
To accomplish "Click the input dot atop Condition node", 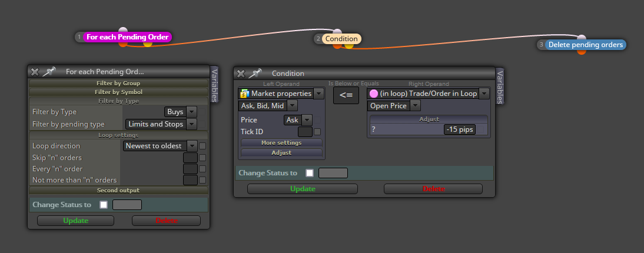I will coord(337,32).
